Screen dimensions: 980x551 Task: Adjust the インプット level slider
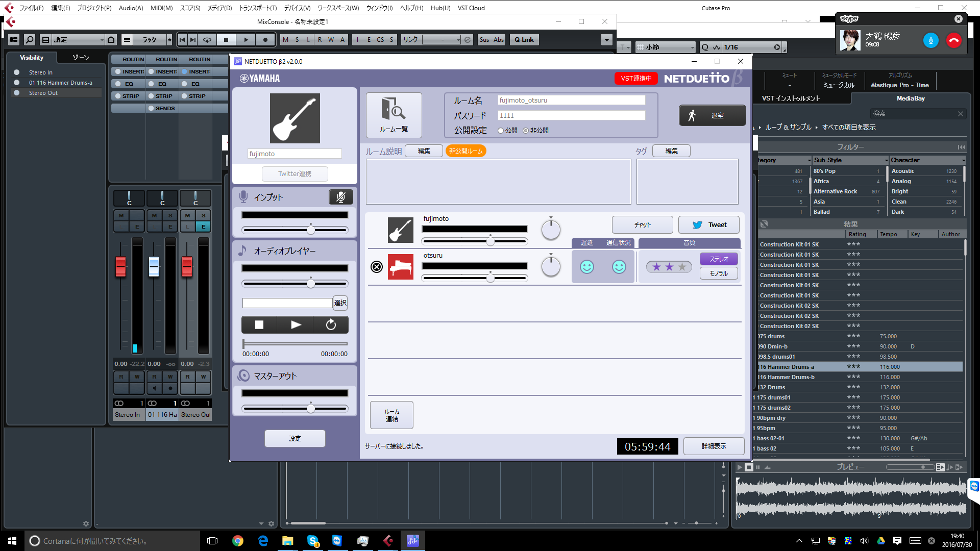click(x=311, y=230)
